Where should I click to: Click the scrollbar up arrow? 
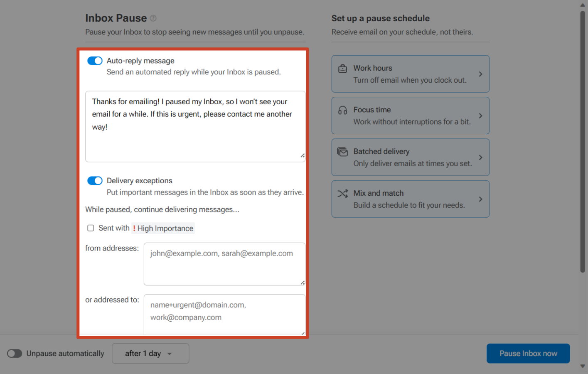pos(583,5)
